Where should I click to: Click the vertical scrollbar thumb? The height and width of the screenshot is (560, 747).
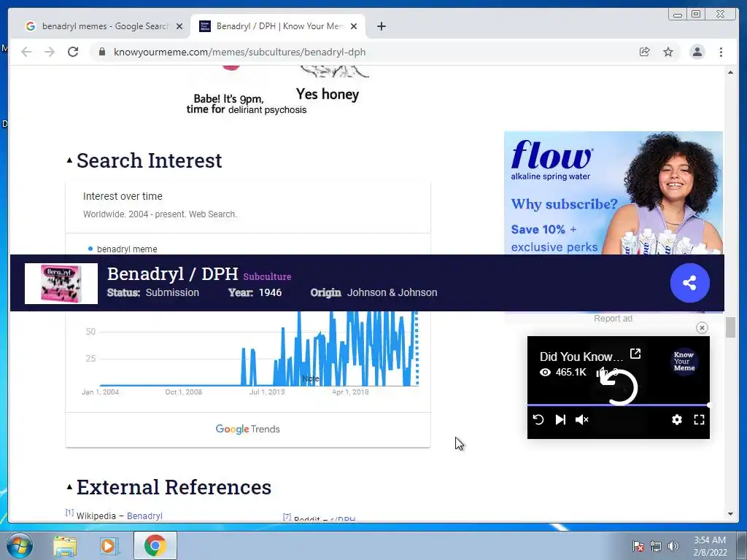(x=730, y=327)
